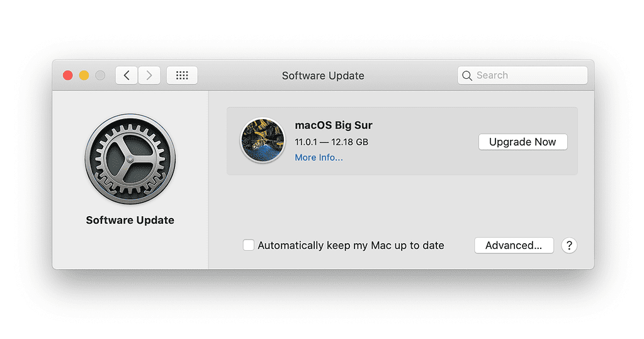
Task: Enable automatically keep my Mac up to date
Action: (x=249, y=246)
